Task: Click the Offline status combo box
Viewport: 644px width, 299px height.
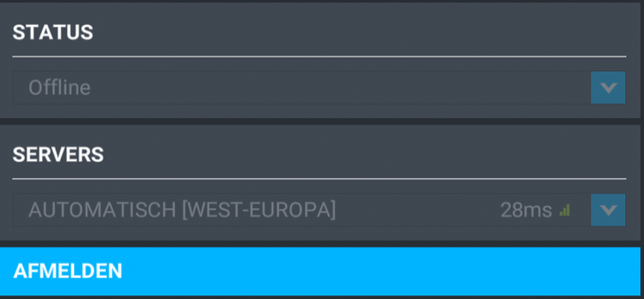Action: (319, 88)
